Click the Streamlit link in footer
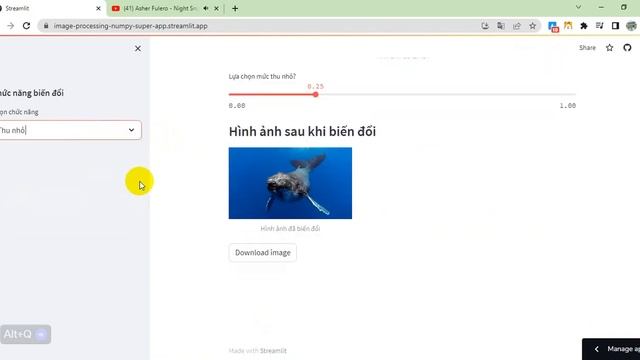The height and width of the screenshot is (360, 640). (x=273, y=351)
